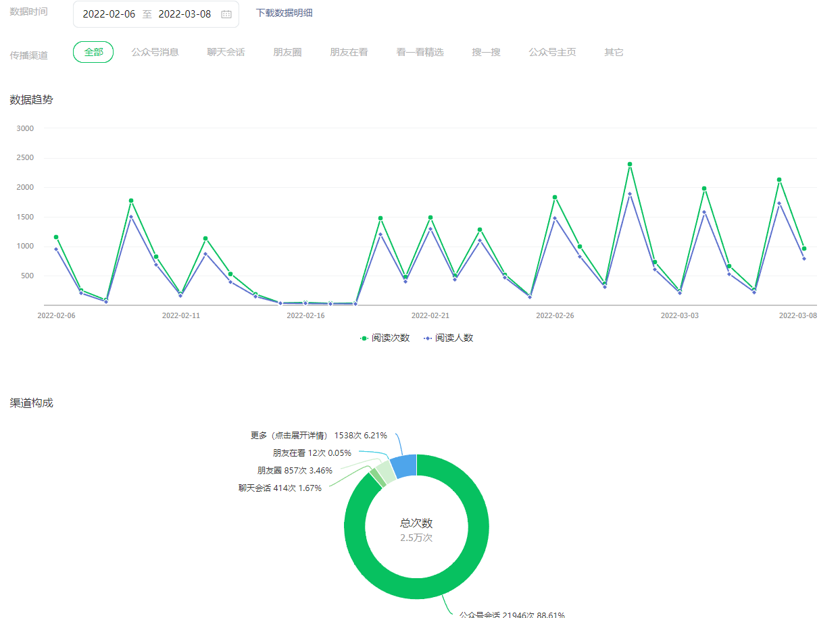Open 公众号主页 channel filter
Viewport: 840px width, 618px height.
pyautogui.click(x=552, y=52)
